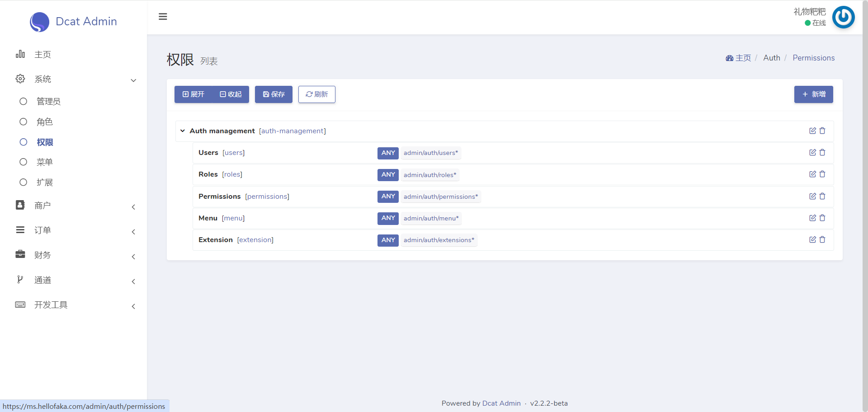Edit the Users permission row
Screen dimensions: 868x412
coord(812,152)
